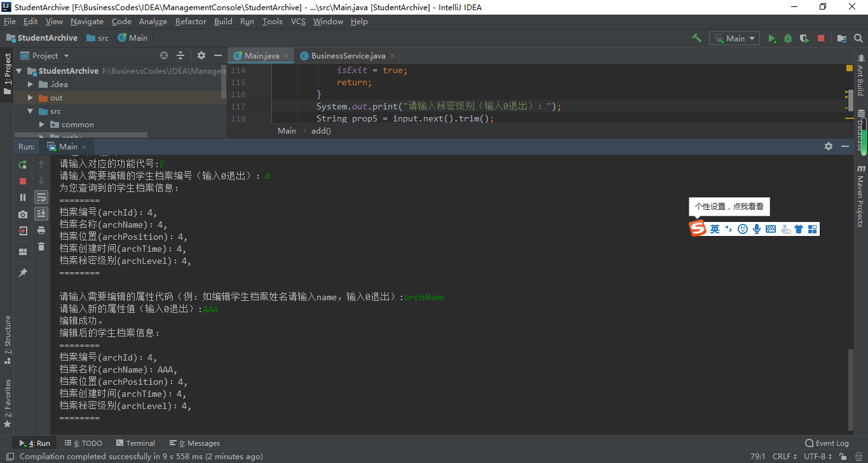Open the emoji smiley on the IME bar

[743, 229]
